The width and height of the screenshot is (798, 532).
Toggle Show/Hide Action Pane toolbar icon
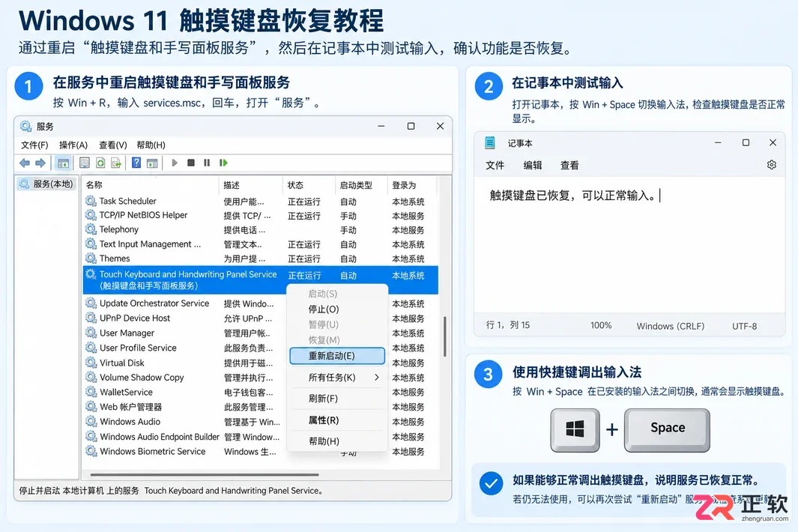coord(152,163)
